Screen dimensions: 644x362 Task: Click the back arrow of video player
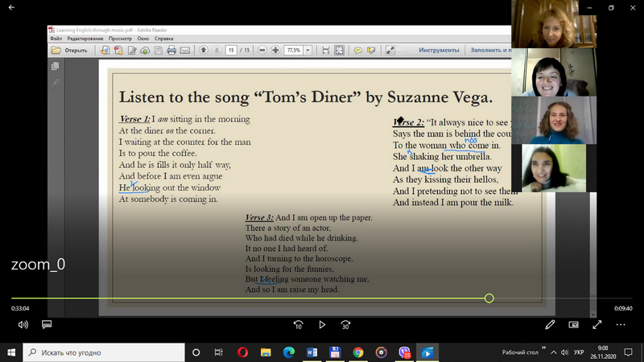11,7
